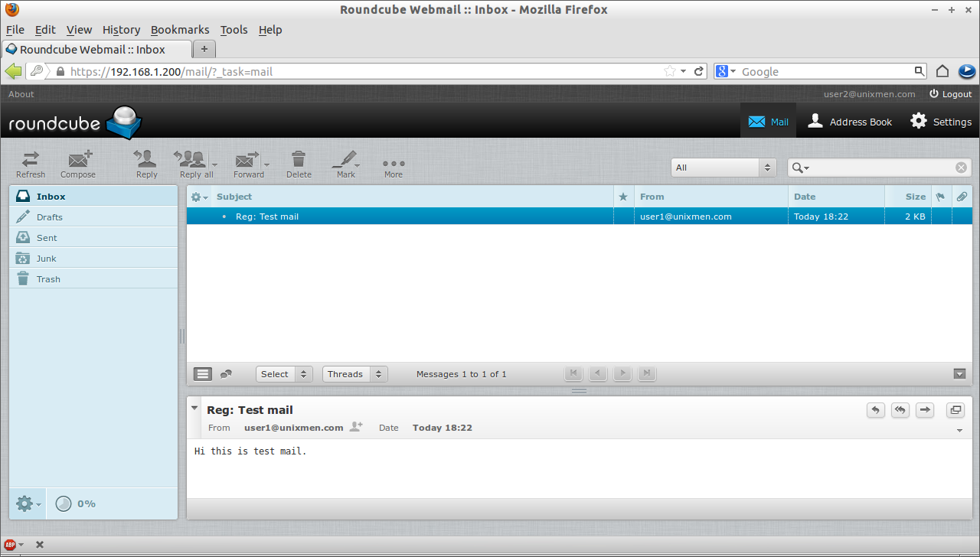Open the folder actions gear menu
Image resolution: width=980 pixels, height=557 pixels.
point(28,503)
